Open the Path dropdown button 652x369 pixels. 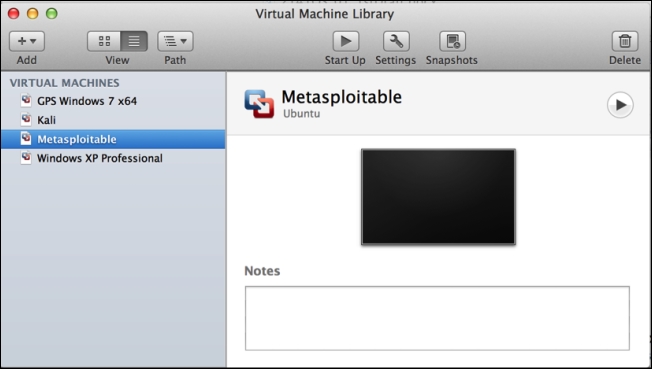click(x=175, y=41)
